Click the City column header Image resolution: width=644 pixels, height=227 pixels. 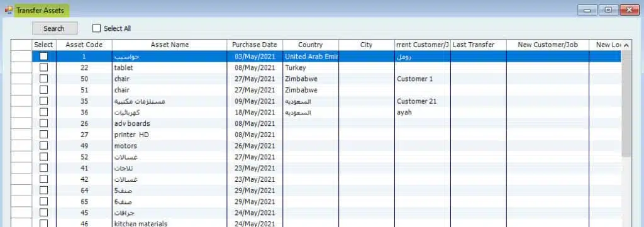367,45
